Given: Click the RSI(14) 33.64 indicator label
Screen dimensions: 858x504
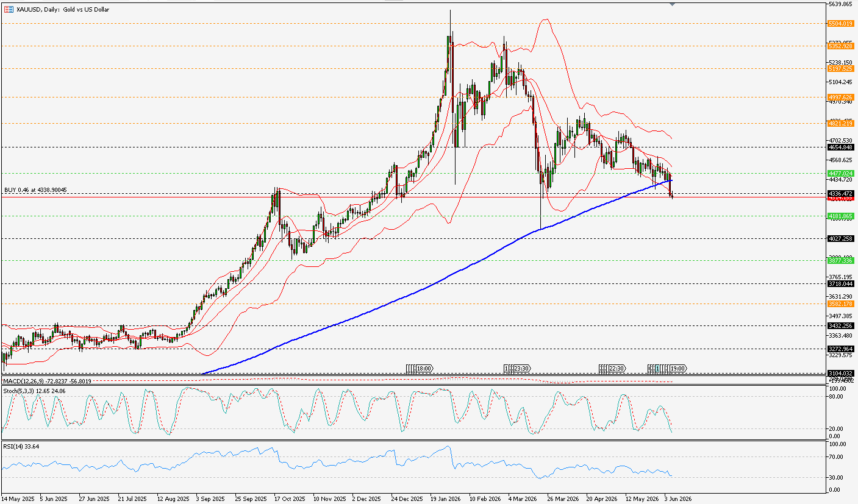Looking at the screenshot, I should coord(22,446).
